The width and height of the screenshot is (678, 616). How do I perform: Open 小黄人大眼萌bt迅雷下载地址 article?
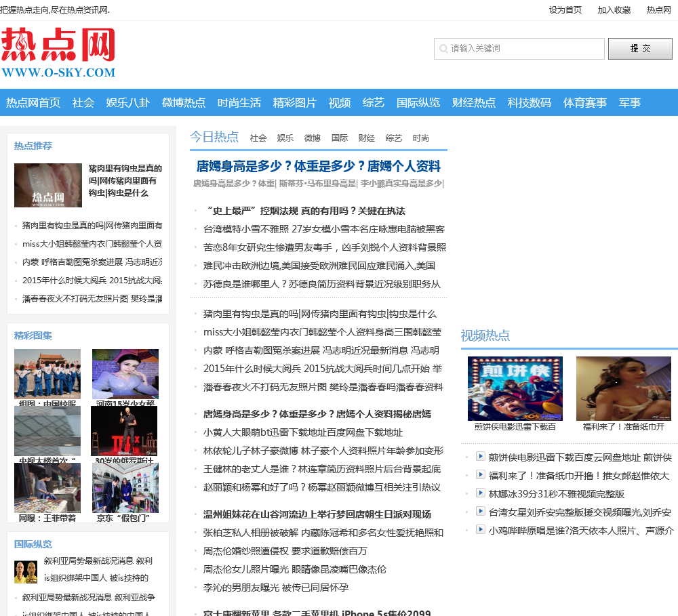302,432
